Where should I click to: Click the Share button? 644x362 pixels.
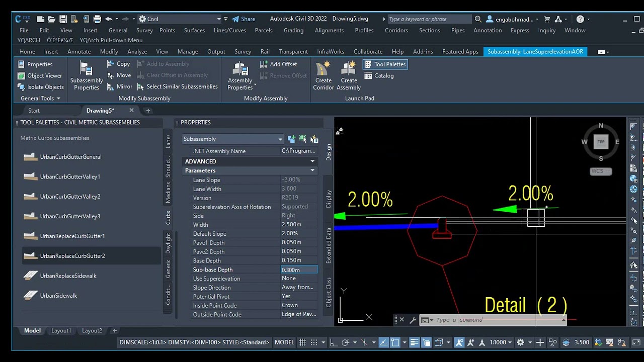[x=243, y=19]
